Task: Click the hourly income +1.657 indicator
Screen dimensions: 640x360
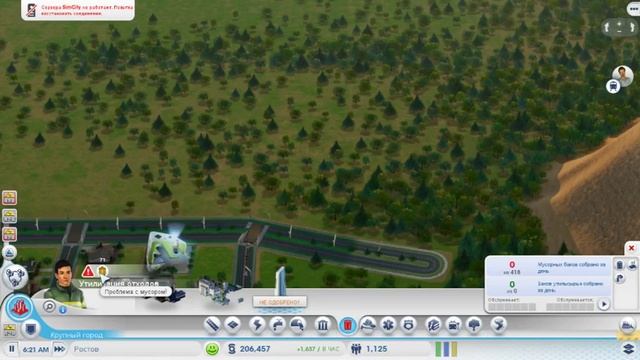Action: click(x=318, y=349)
